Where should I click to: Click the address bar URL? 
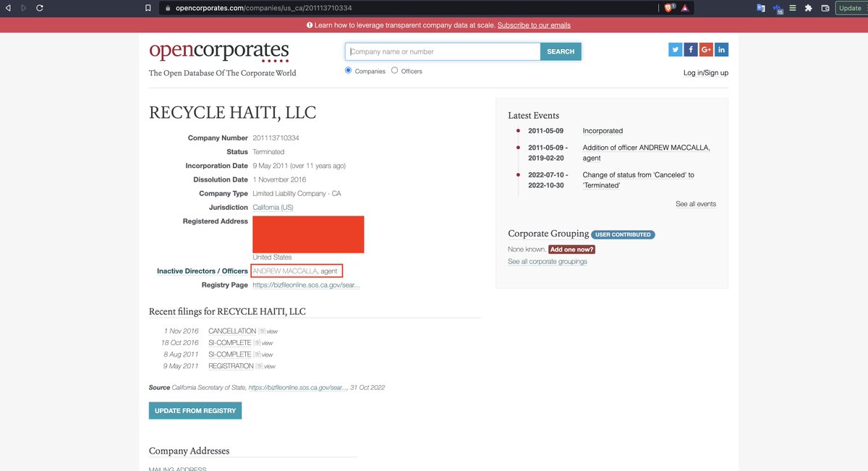(x=264, y=8)
